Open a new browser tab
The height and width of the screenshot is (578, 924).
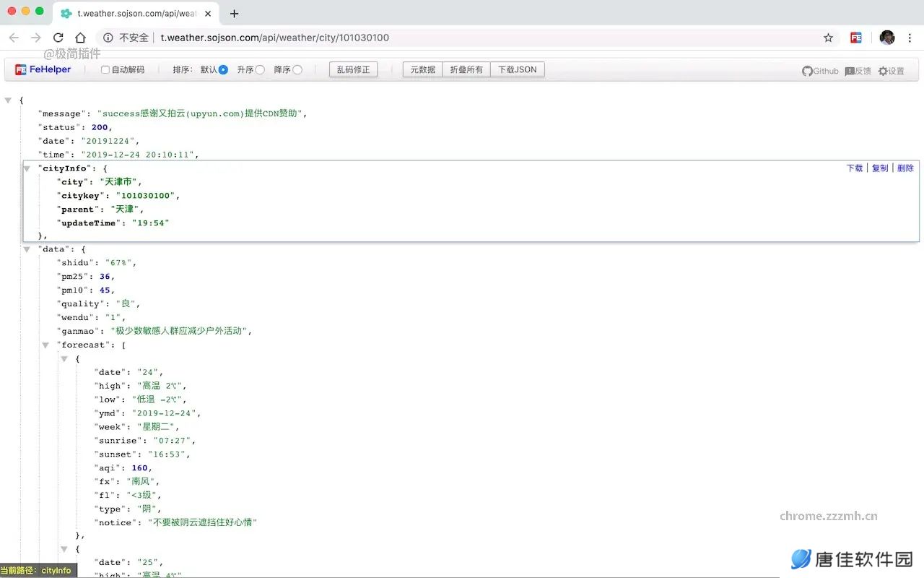(x=234, y=13)
